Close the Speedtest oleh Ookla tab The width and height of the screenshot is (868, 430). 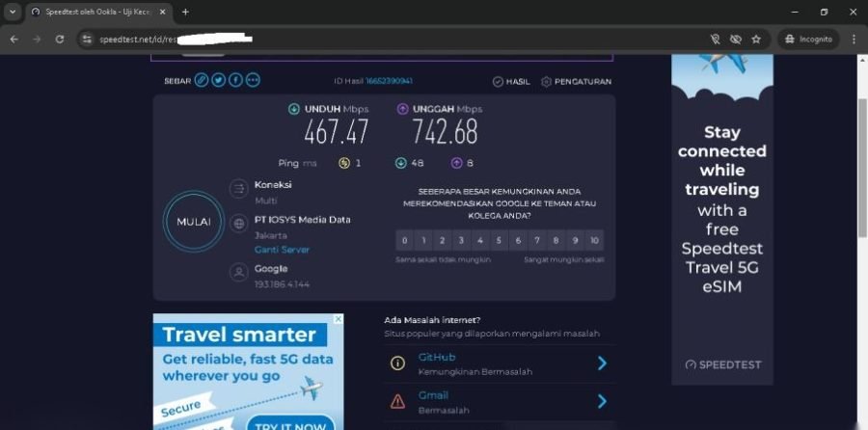(x=162, y=13)
